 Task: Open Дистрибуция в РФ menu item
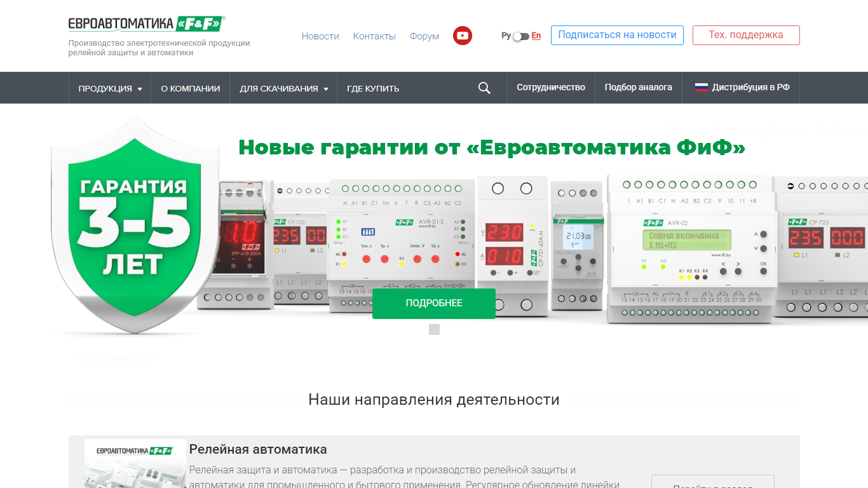point(742,88)
